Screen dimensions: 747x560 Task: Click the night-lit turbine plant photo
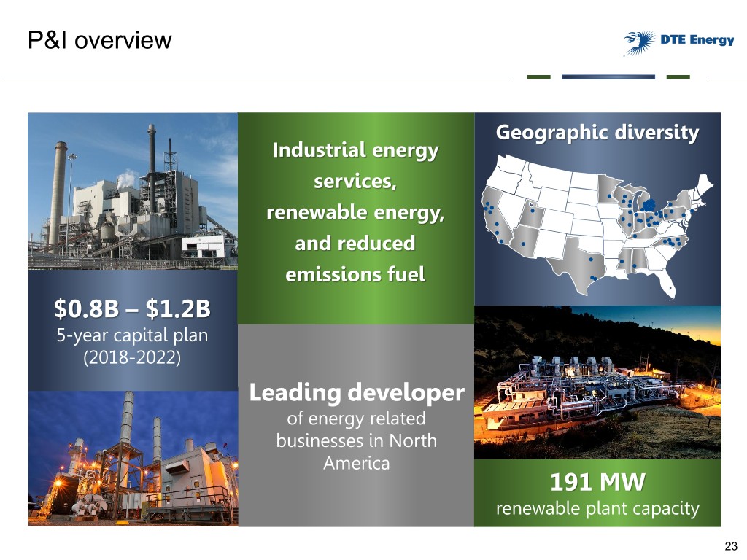point(133,459)
